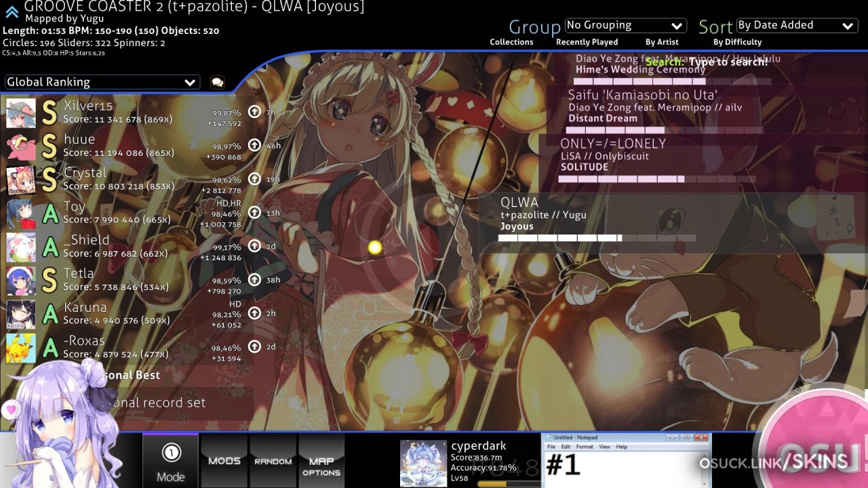Click the arrow icon on Xilver15's score row

click(x=254, y=112)
